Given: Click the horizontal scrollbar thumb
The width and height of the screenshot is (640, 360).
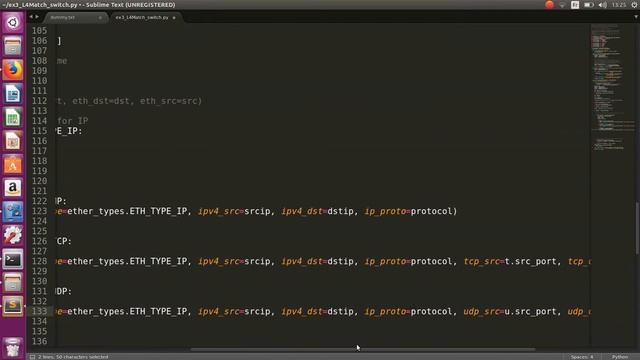Looking at the screenshot, I should (362, 349).
